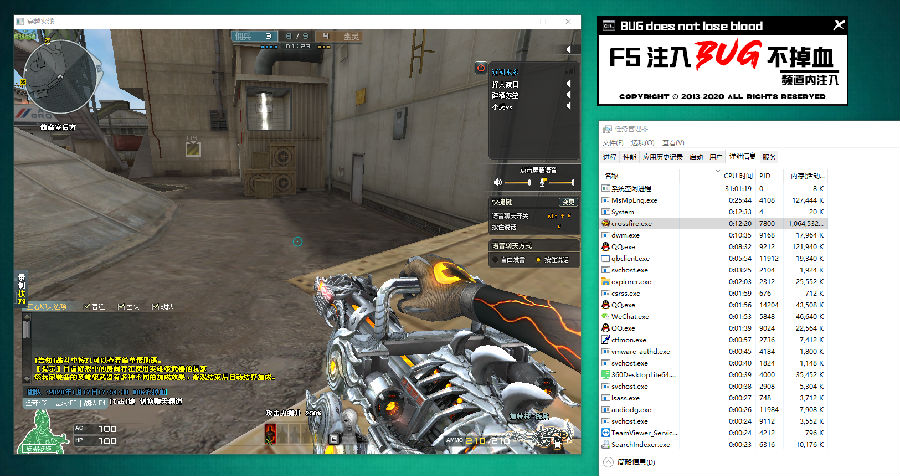
Task: Open the Options (O) menu in Task Manager
Action: pos(642,142)
